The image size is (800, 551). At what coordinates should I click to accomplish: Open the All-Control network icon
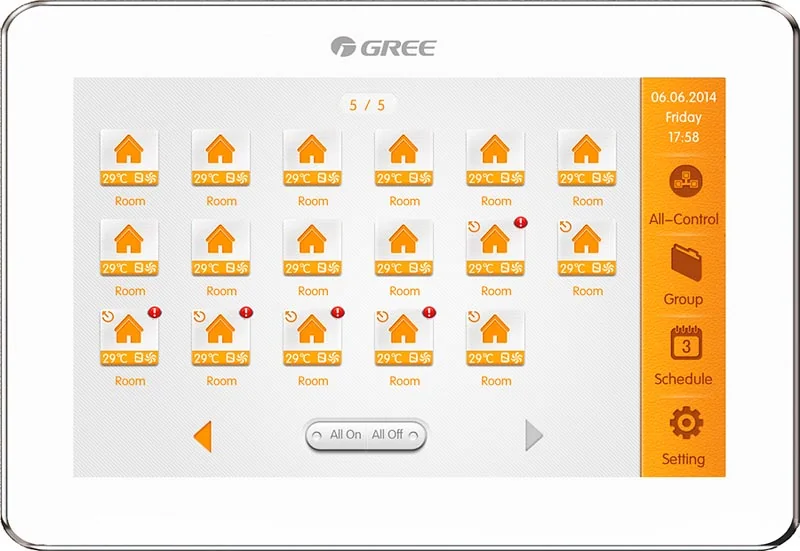click(686, 181)
